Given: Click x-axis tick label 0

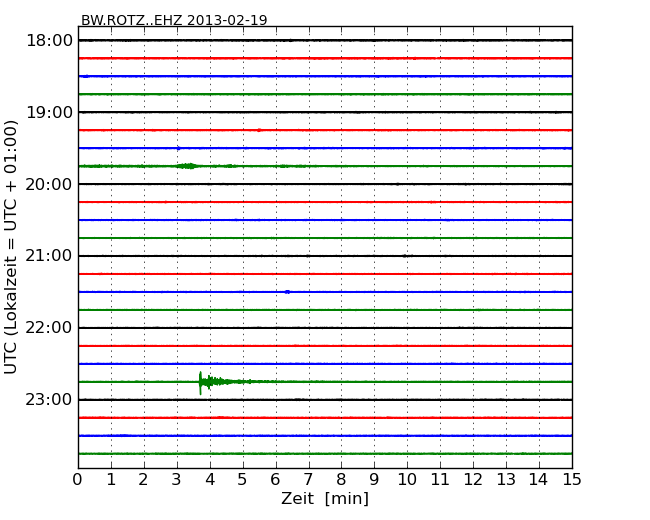Looking at the screenshot, I should pos(78,479).
